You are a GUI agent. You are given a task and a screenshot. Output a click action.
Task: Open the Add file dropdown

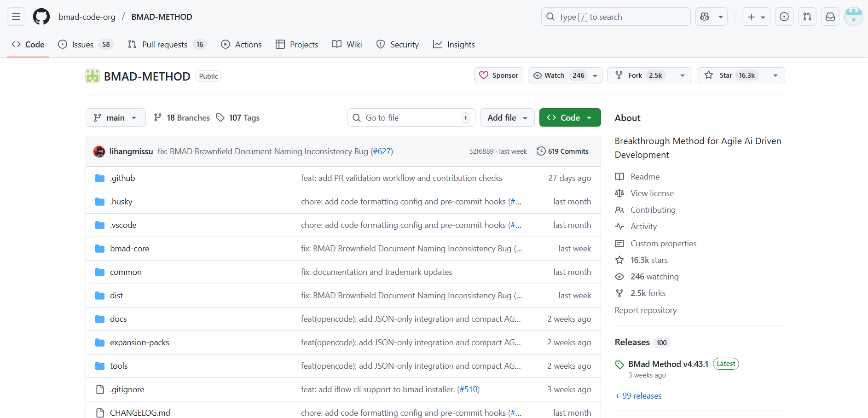(507, 118)
